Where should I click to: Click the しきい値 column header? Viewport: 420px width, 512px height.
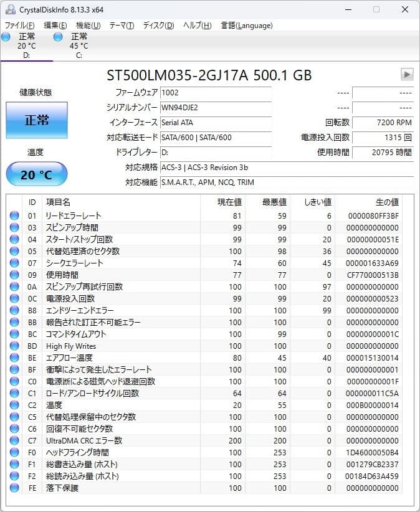tap(313, 202)
